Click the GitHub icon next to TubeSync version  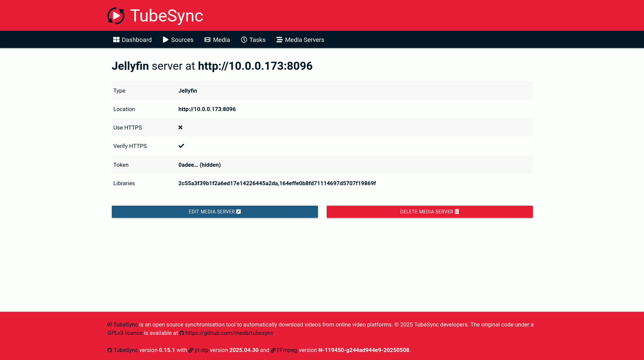pyautogui.click(x=109, y=350)
